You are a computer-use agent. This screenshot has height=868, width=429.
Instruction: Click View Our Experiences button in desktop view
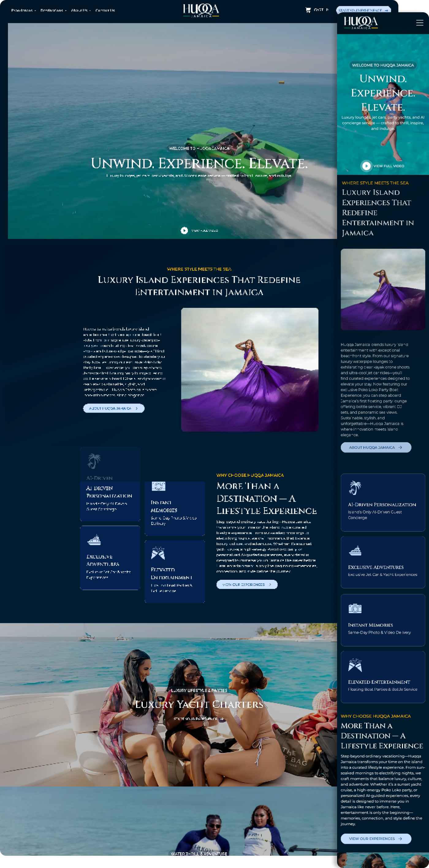point(247,584)
